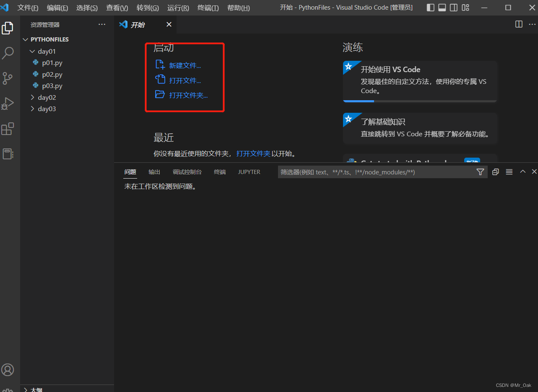
Task: Click the 资源管理器 panel title
Action: coord(45,25)
